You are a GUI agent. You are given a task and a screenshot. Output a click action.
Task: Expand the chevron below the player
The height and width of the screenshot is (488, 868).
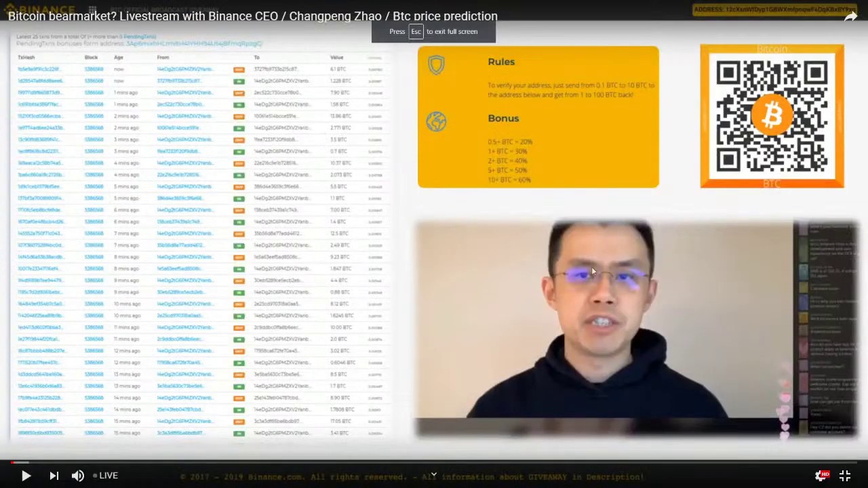(x=434, y=474)
